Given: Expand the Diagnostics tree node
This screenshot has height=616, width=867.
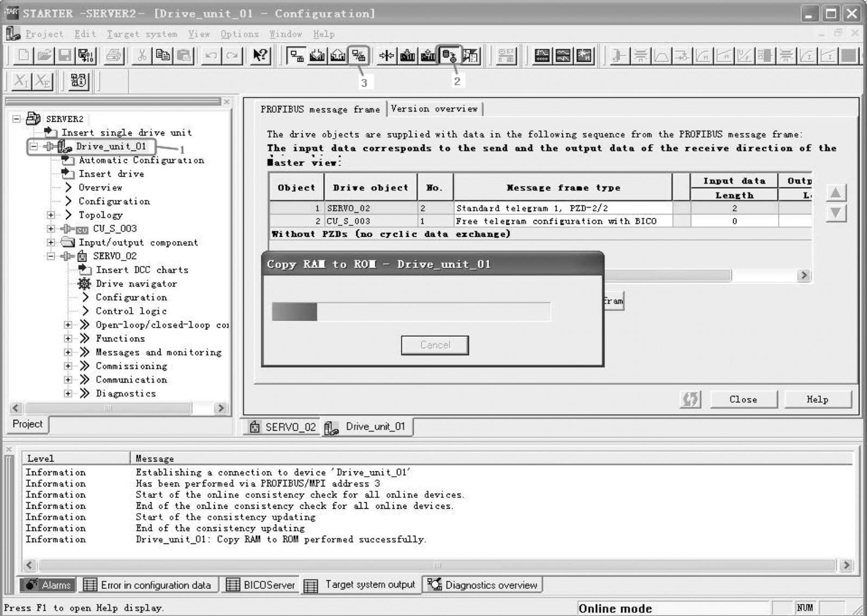Looking at the screenshot, I should (68, 393).
